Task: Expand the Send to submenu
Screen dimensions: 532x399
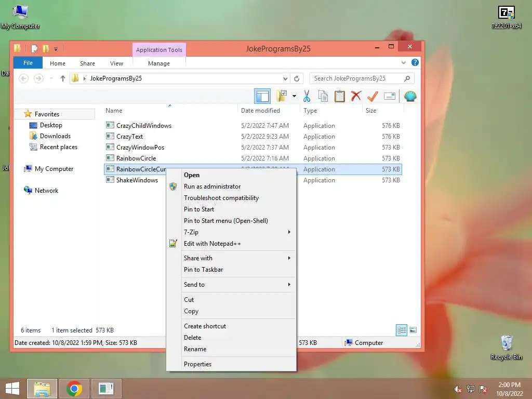Action: 231,285
